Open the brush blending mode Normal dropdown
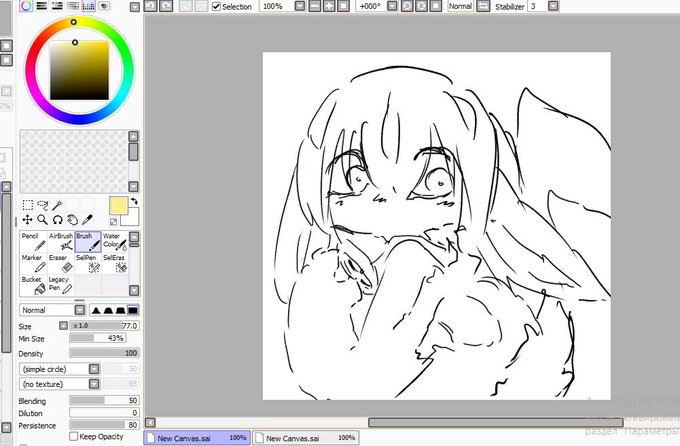The image size is (680, 446). (80, 310)
